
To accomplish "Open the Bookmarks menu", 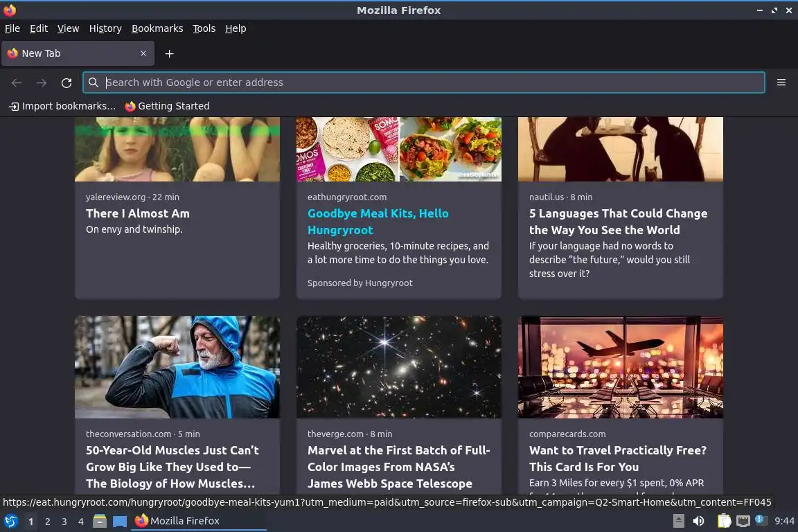I will click(157, 28).
